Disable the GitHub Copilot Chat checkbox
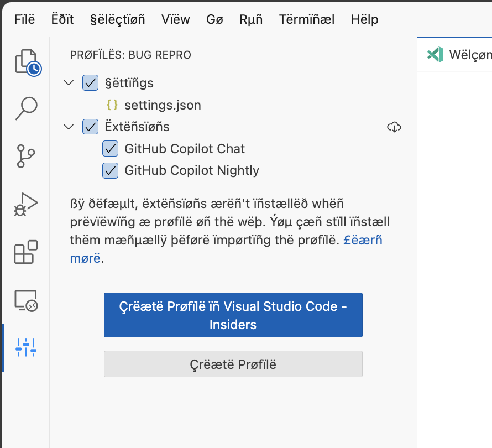The width and height of the screenshot is (492, 448). coord(110,148)
